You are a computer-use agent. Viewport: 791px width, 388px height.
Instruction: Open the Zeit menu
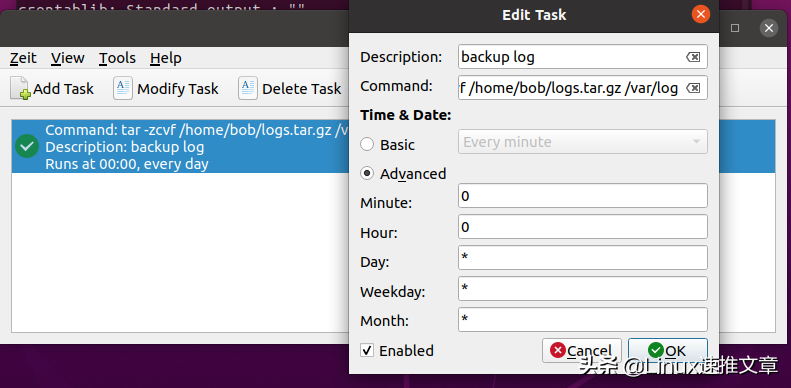[23, 58]
